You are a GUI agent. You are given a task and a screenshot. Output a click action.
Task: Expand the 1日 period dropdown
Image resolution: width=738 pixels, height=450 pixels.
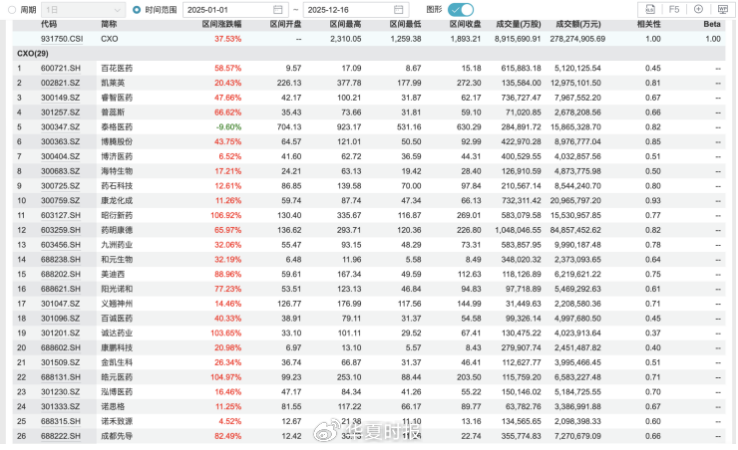[83, 10]
